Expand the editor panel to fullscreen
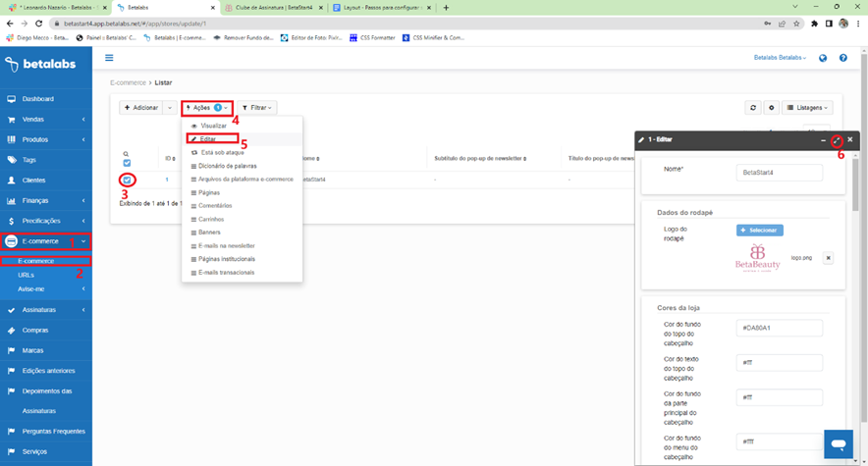Viewport: 868px width, 466px height. click(x=837, y=140)
